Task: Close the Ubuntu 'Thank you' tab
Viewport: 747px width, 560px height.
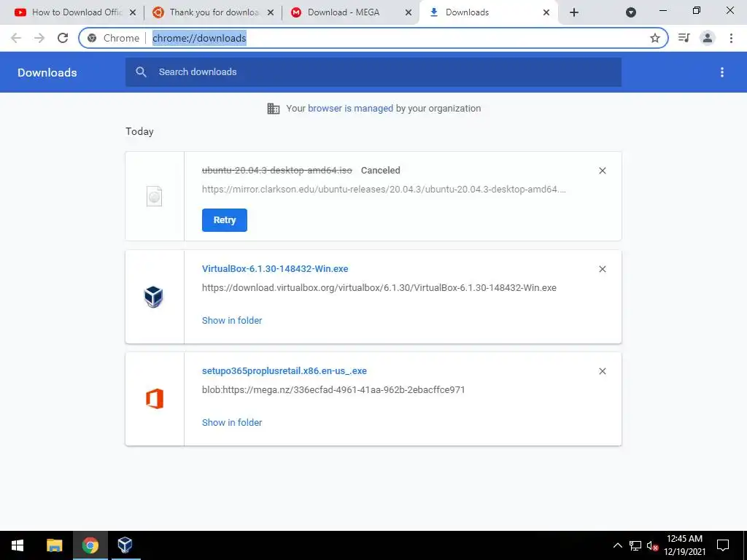Action: pyautogui.click(x=271, y=12)
